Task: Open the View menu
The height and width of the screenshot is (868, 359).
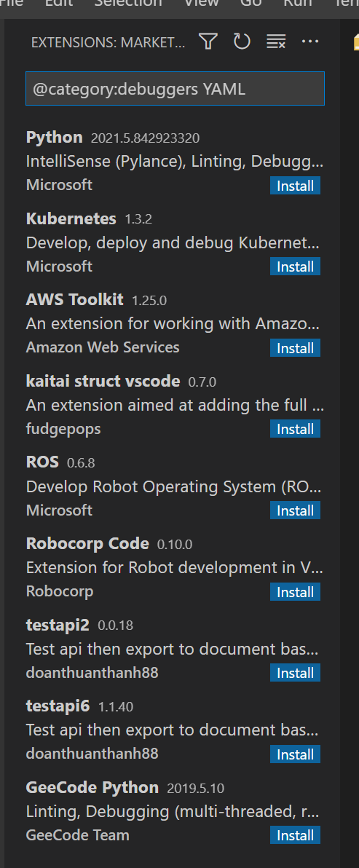Action: (x=202, y=4)
